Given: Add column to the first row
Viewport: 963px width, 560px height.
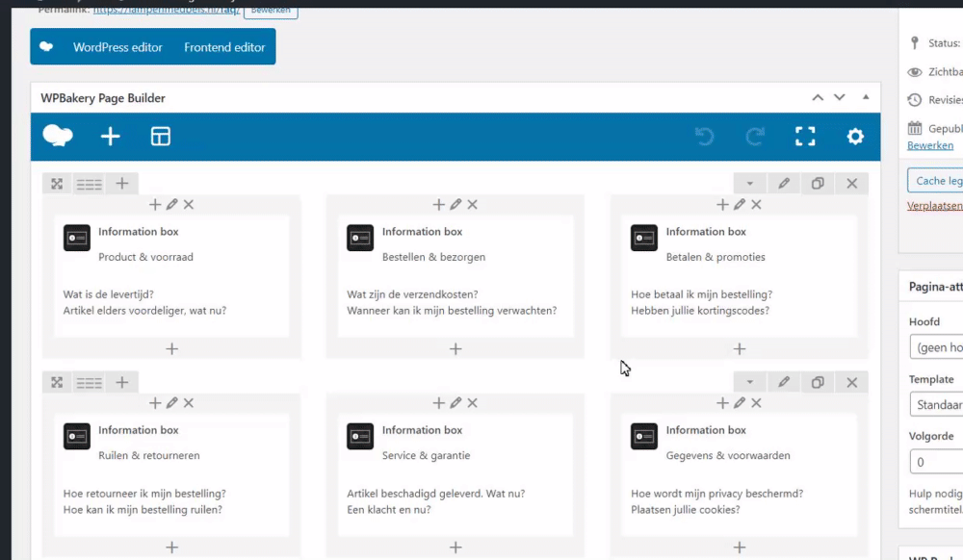Looking at the screenshot, I should tap(122, 183).
